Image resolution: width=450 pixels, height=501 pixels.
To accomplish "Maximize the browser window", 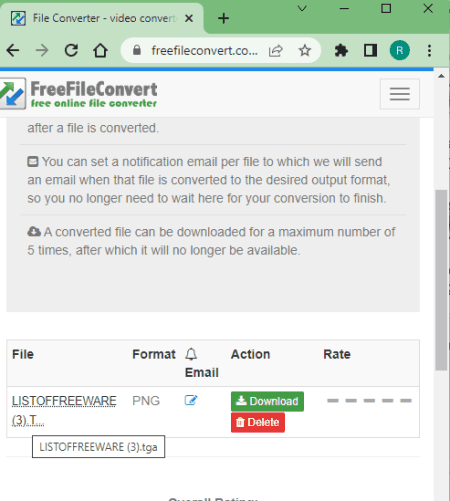I will coord(386,9).
